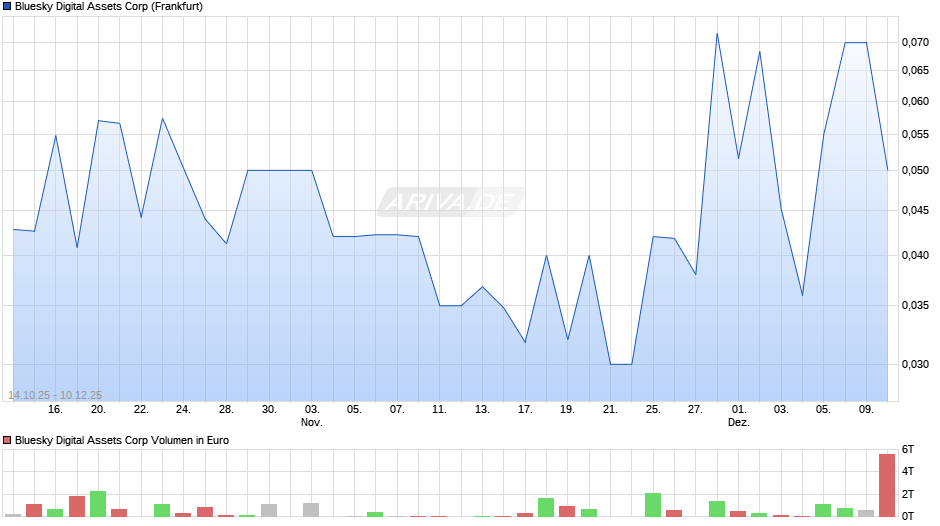Click the blue legend square for Bluesky Digital Assets Corp
940x526 pixels.
7,7
